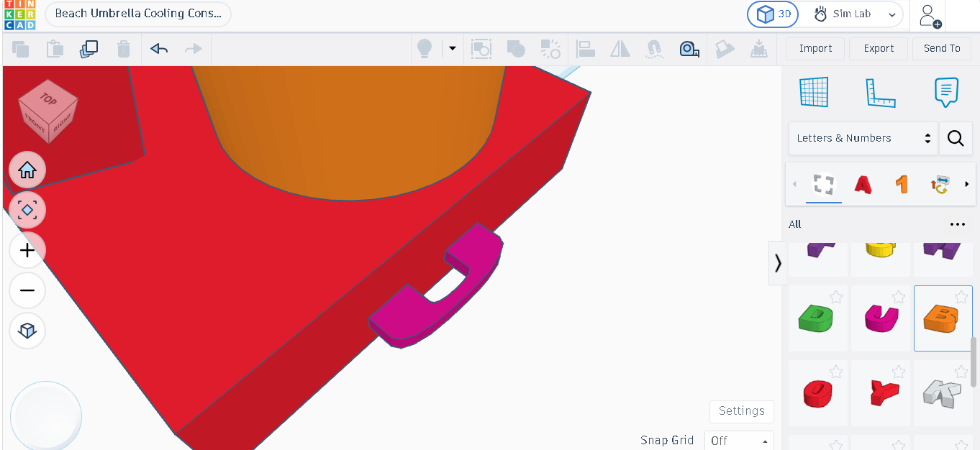Click the Show all lightbulb icon
Image resolution: width=980 pixels, height=450 pixels.
(425, 49)
